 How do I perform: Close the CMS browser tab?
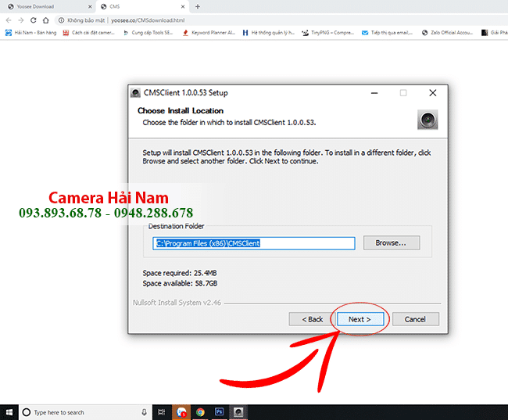pos(183,6)
